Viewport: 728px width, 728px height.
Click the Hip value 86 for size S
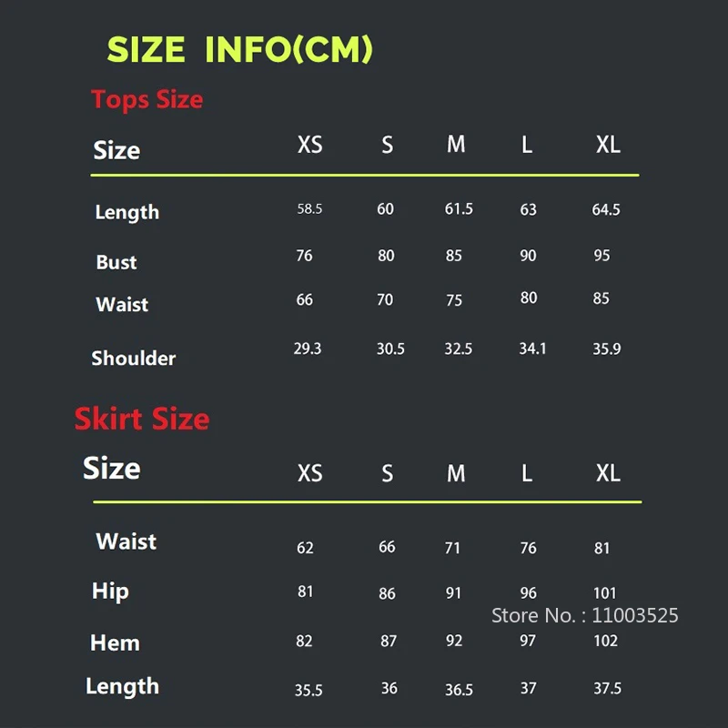pos(388,593)
